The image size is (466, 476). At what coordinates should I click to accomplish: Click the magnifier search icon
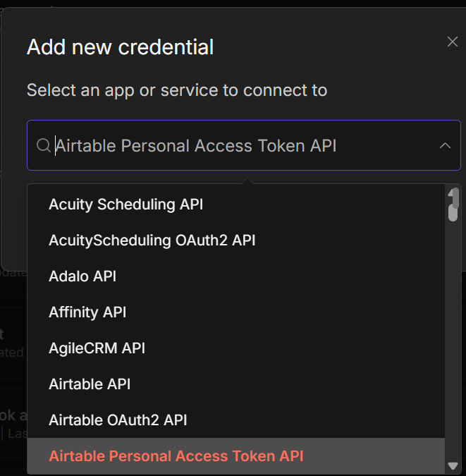(x=43, y=145)
